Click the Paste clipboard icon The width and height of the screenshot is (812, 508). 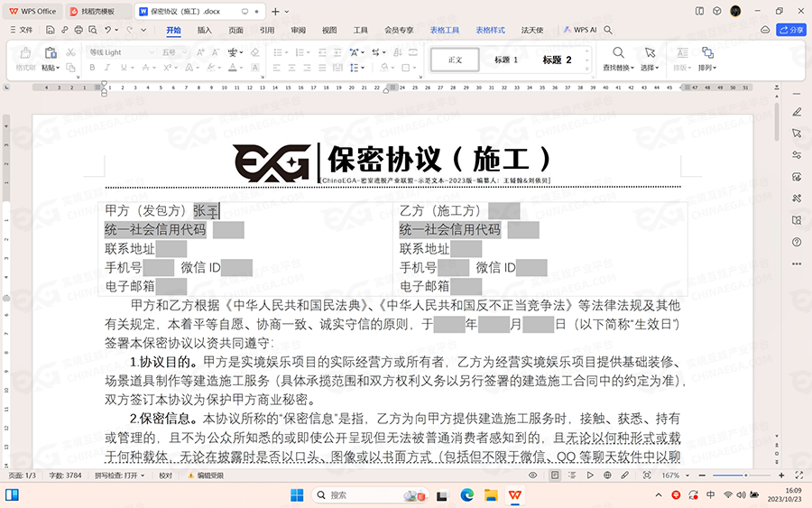pyautogui.click(x=50, y=53)
